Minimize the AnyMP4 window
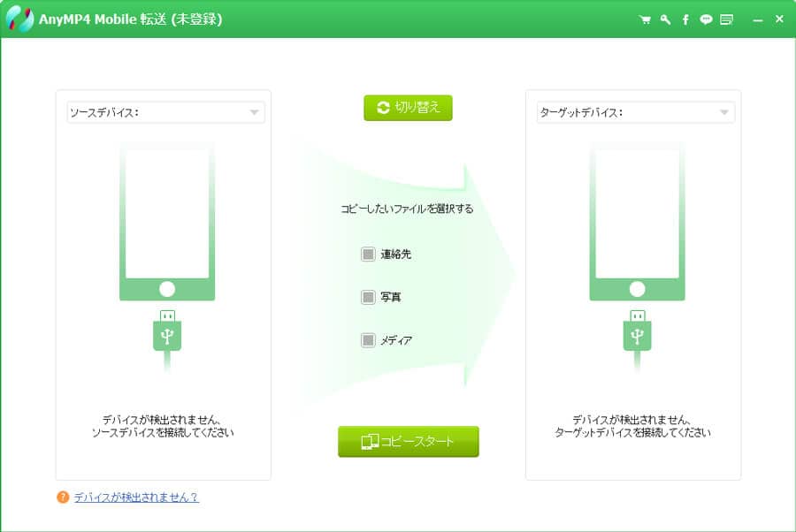The width and height of the screenshot is (796, 532). 758,20
